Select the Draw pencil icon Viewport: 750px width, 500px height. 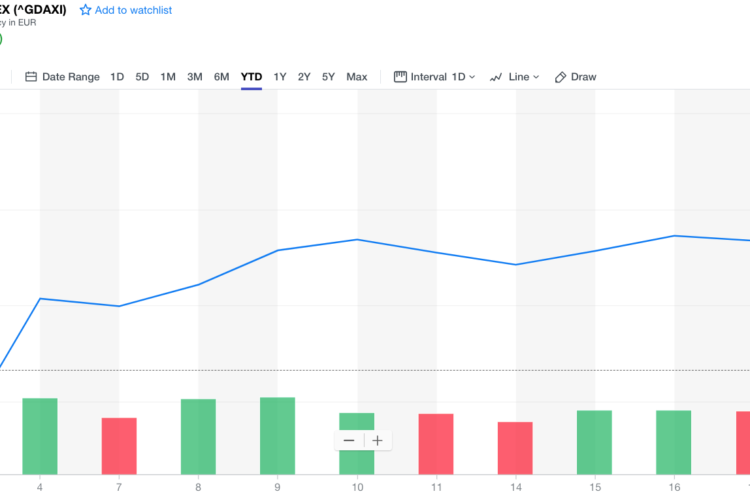pyautogui.click(x=561, y=77)
